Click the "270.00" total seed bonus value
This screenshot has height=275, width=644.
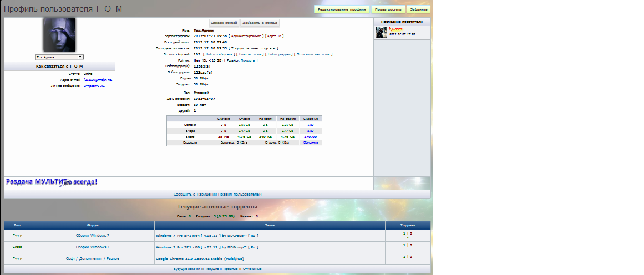click(x=311, y=137)
